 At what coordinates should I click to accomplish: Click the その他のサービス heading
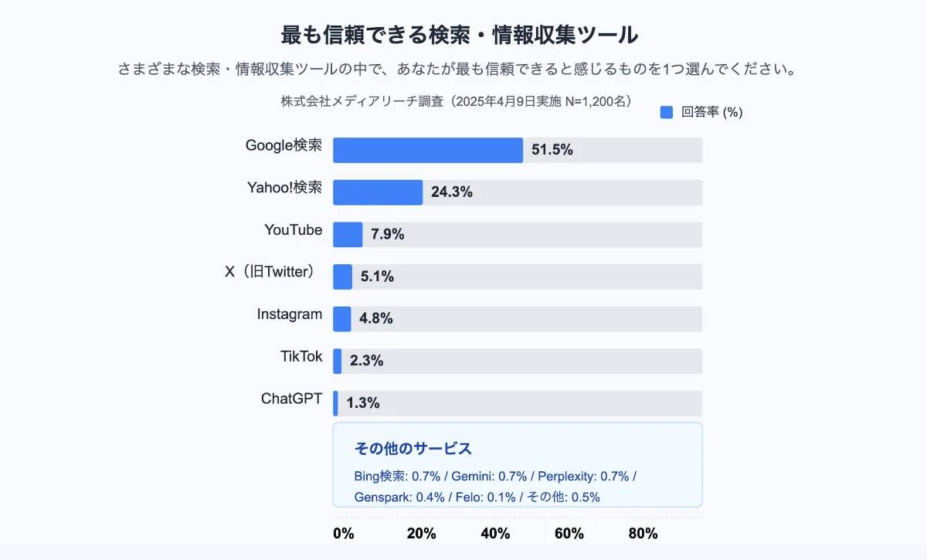pyautogui.click(x=413, y=449)
